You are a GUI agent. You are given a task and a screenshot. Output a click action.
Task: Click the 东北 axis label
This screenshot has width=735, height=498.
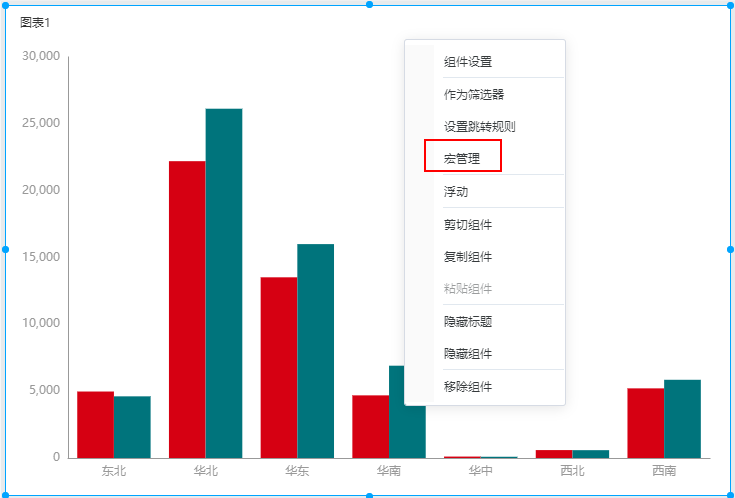114,470
